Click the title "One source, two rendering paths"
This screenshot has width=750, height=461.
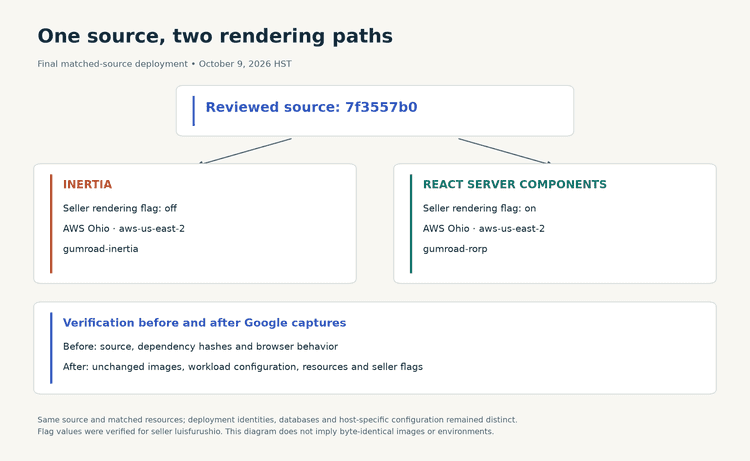pos(215,36)
